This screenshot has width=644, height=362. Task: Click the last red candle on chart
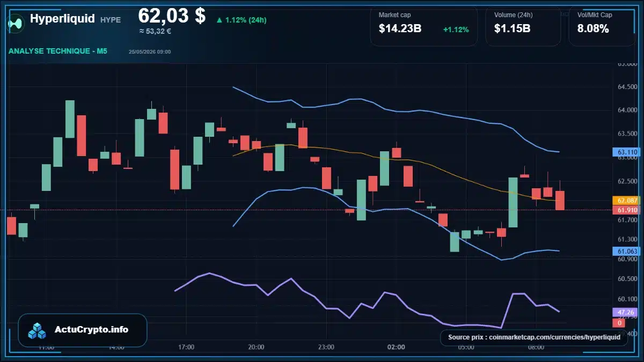[x=560, y=200]
